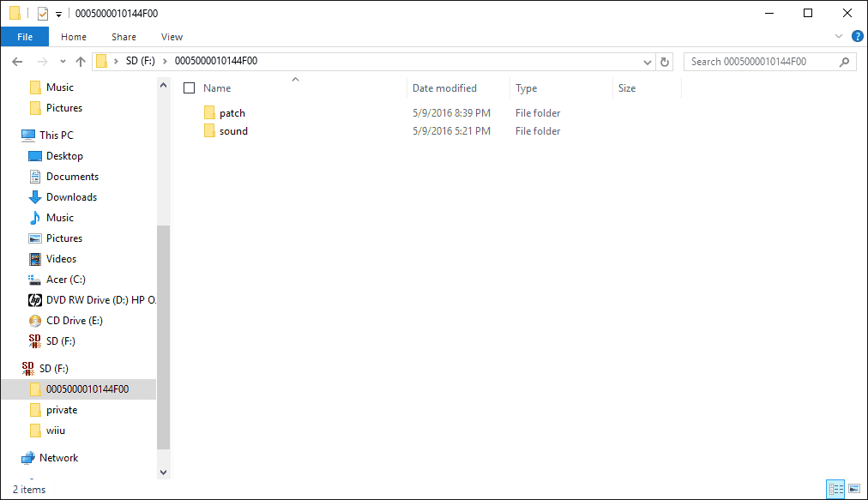Click the Forward navigation arrow
Screen dimensions: 868x500
click(x=42, y=62)
